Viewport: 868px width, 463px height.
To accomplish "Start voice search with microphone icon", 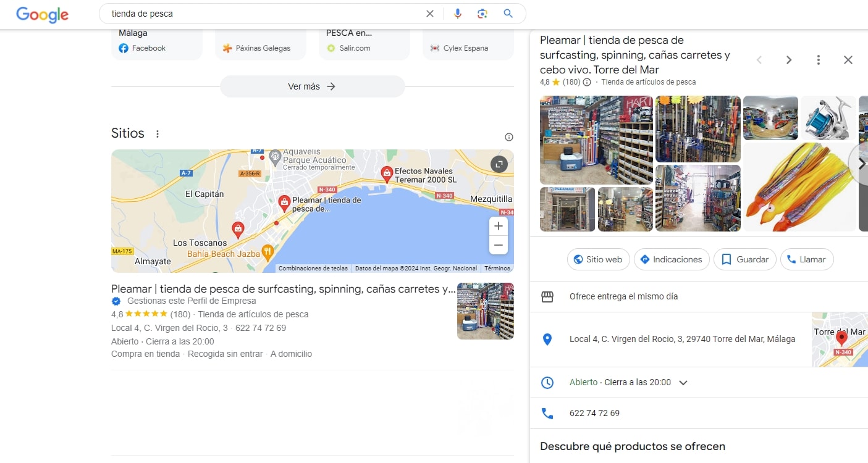I will [x=457, y=14].
